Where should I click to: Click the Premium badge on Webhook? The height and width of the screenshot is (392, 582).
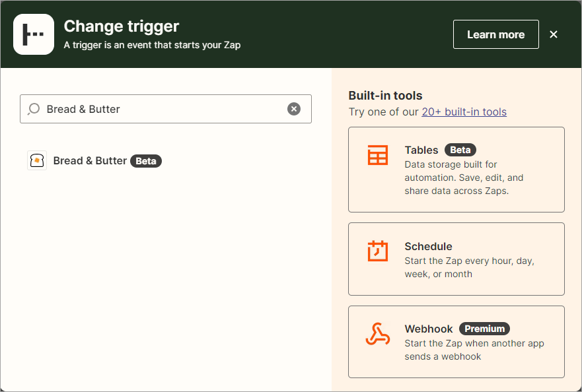484,329
